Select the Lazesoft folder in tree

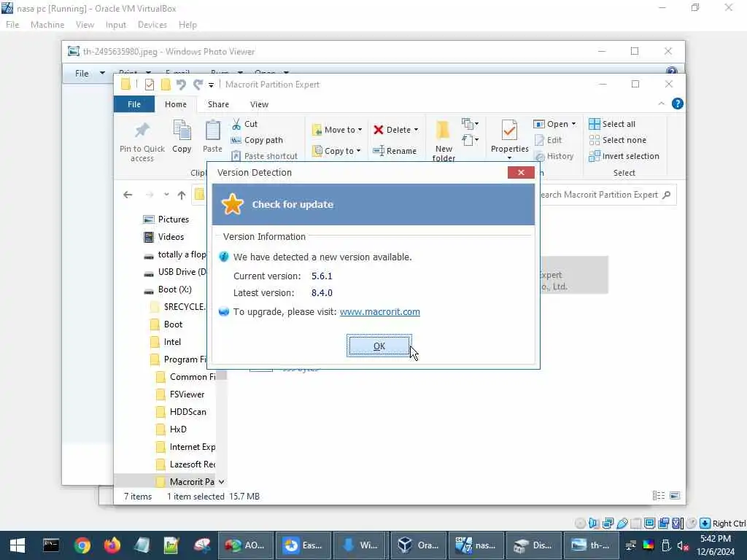[186, 464]
